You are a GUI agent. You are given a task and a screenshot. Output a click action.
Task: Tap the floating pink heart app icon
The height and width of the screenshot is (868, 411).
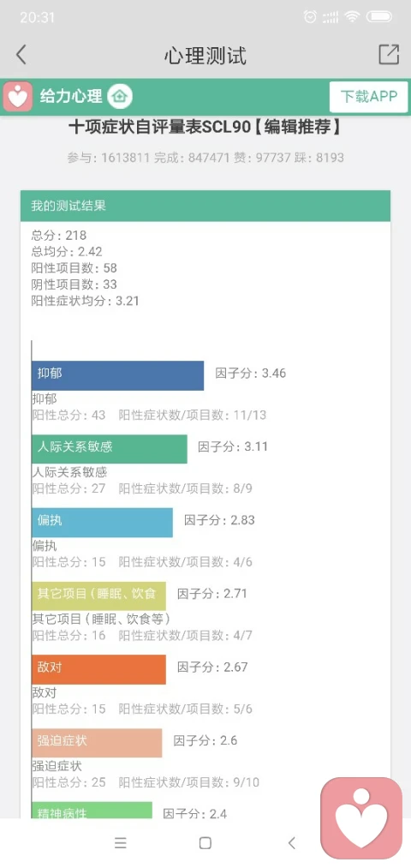[x=361, y=818]
